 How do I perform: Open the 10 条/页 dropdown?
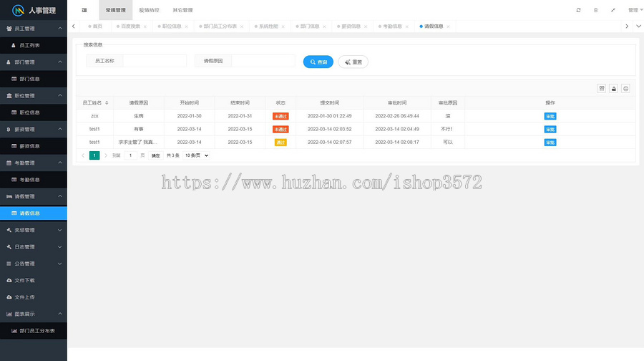[197, 155]
